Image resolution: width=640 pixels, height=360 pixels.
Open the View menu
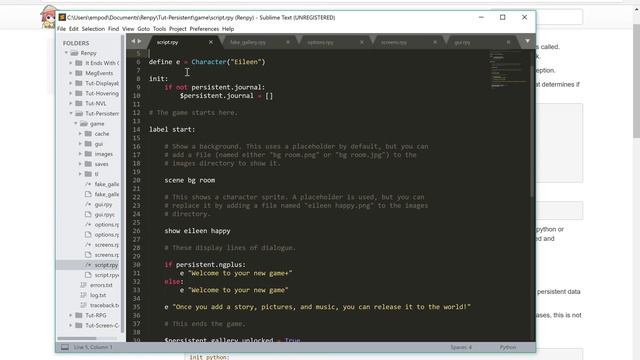pos(128,29)
